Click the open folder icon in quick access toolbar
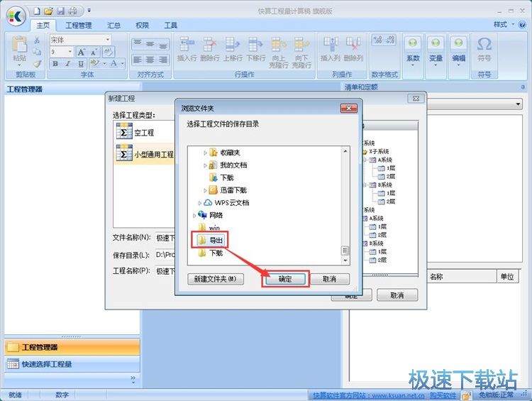Viewport: 532px width, 401px height. [x=48, y=11]
